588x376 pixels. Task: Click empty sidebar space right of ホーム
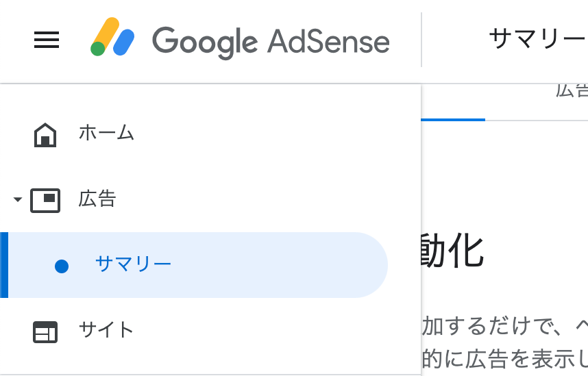pos(278,134)
